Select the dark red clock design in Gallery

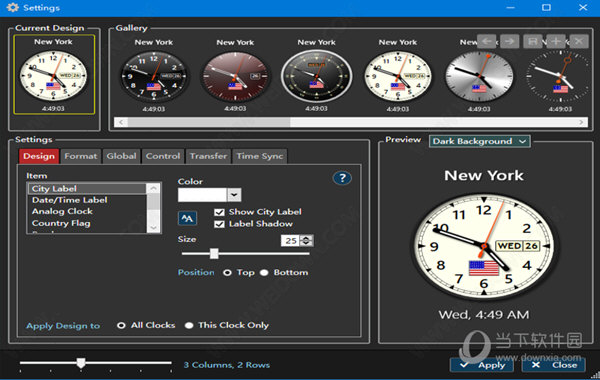(235, 77)
